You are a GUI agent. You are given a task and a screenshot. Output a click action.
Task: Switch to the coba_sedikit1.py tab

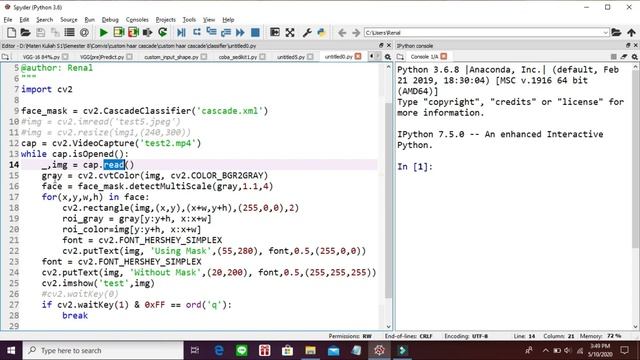coord(238,57)
